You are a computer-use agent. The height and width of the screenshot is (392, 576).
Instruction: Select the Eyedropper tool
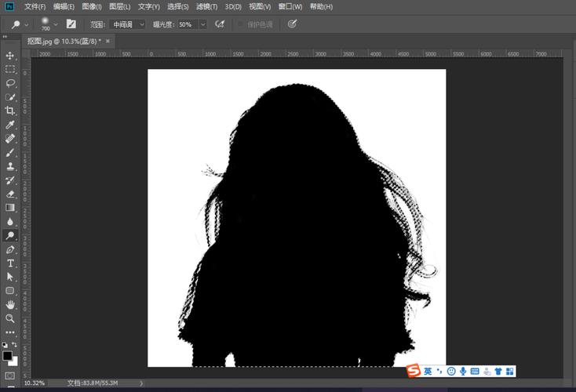tap(10, 125)
